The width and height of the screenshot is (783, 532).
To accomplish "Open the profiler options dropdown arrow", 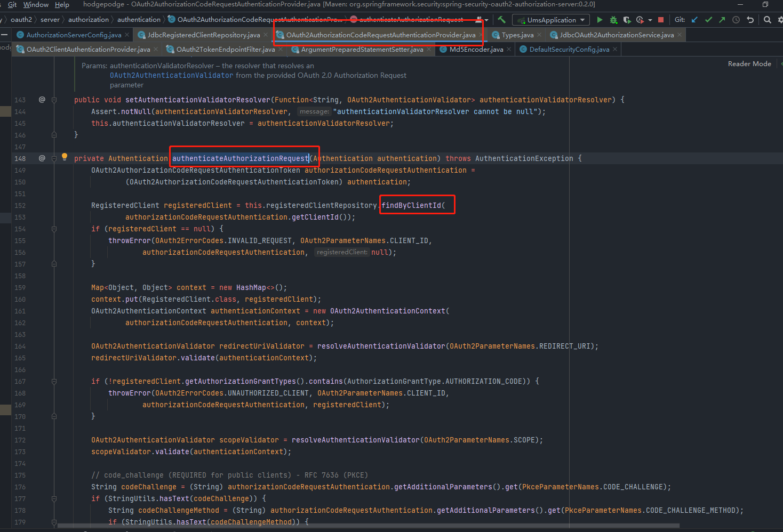I will click(650, 19).
